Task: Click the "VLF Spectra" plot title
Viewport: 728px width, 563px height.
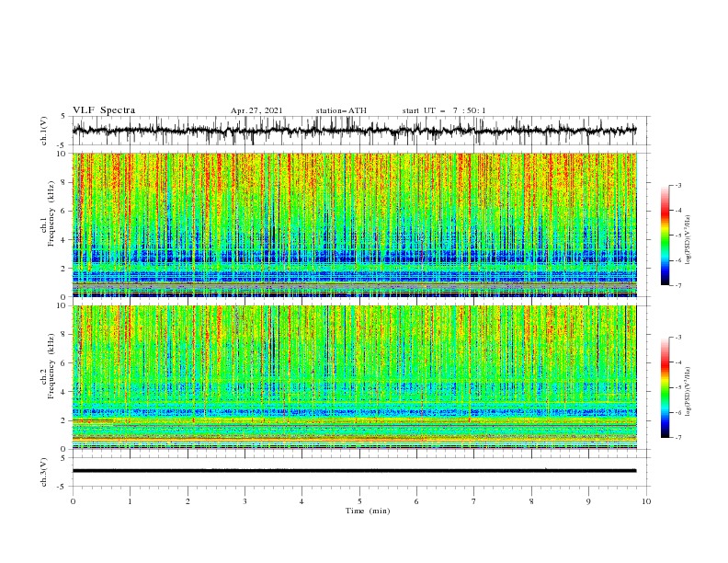Action: [104, 110]
